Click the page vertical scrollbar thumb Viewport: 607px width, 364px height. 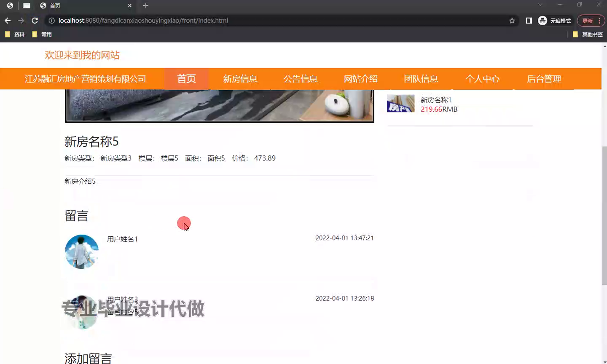604,216
